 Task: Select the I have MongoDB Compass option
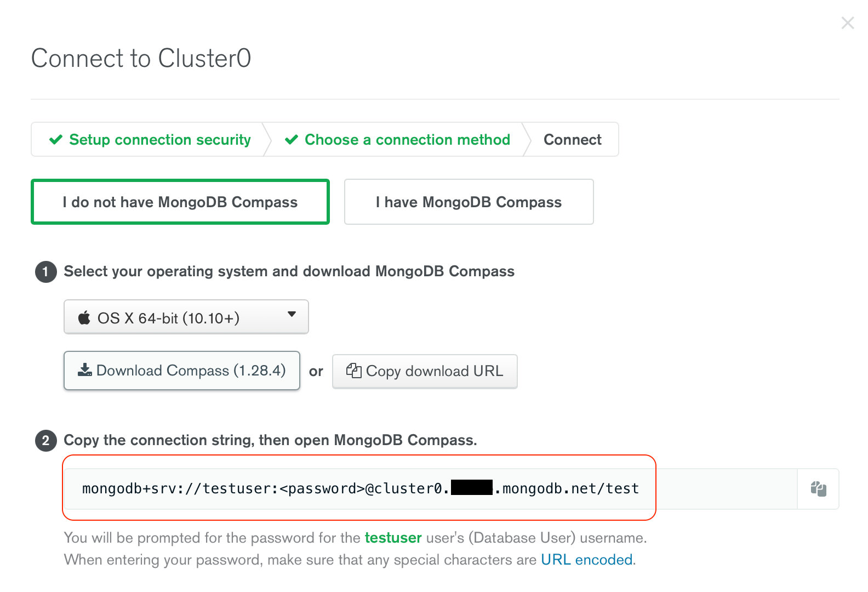pyautogui.click(x=469, y=202)
